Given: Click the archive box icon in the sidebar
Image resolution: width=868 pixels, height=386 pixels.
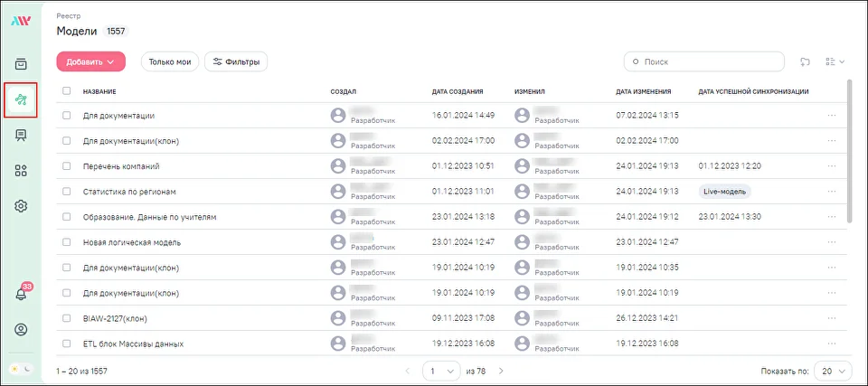Looking at the screenshot, I should pos(21,64).
